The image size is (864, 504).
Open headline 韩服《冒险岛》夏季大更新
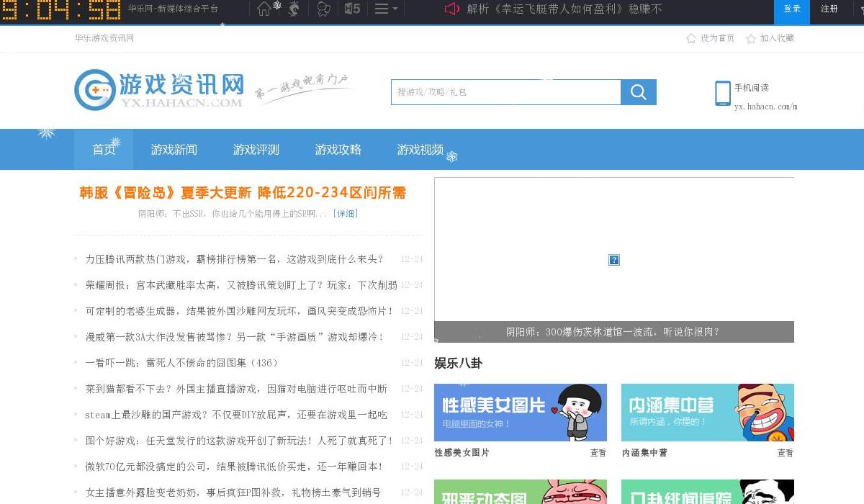pos(243,193)
